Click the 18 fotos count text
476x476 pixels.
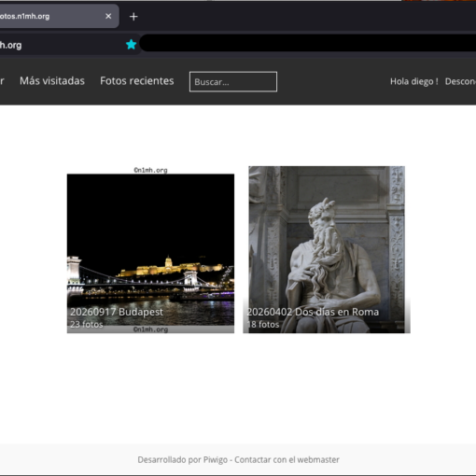pyautogui.click(x=263, y=325)
